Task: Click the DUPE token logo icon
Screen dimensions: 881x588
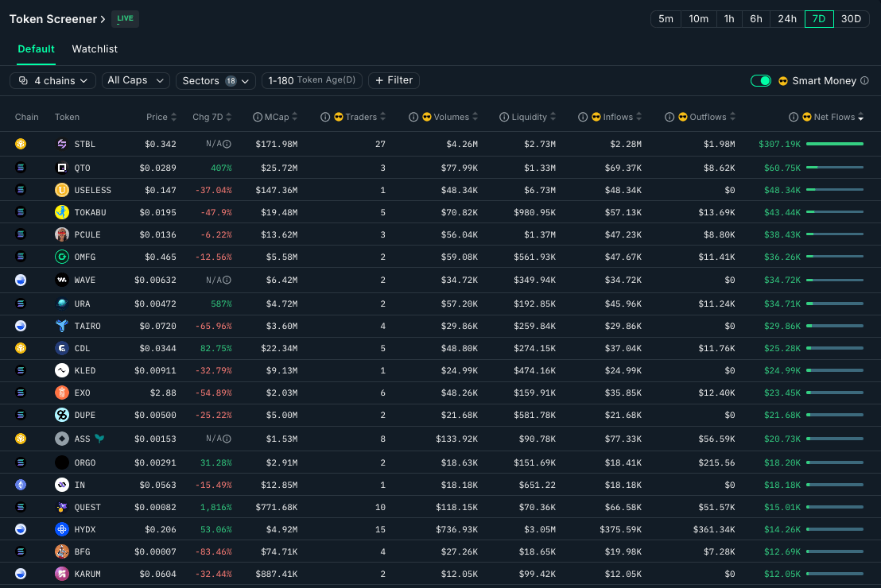Action: [62, 415]
